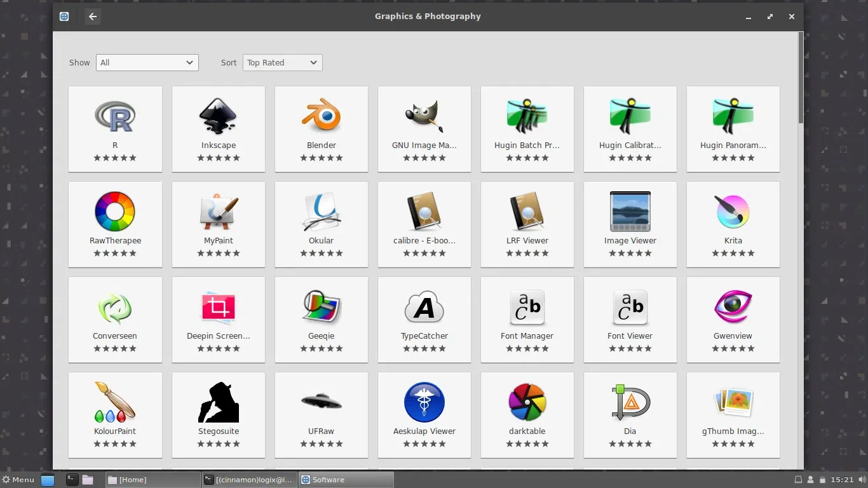Select the darktable application icon
The height and width of the screenshot is (488, 868).
(527, 402)
